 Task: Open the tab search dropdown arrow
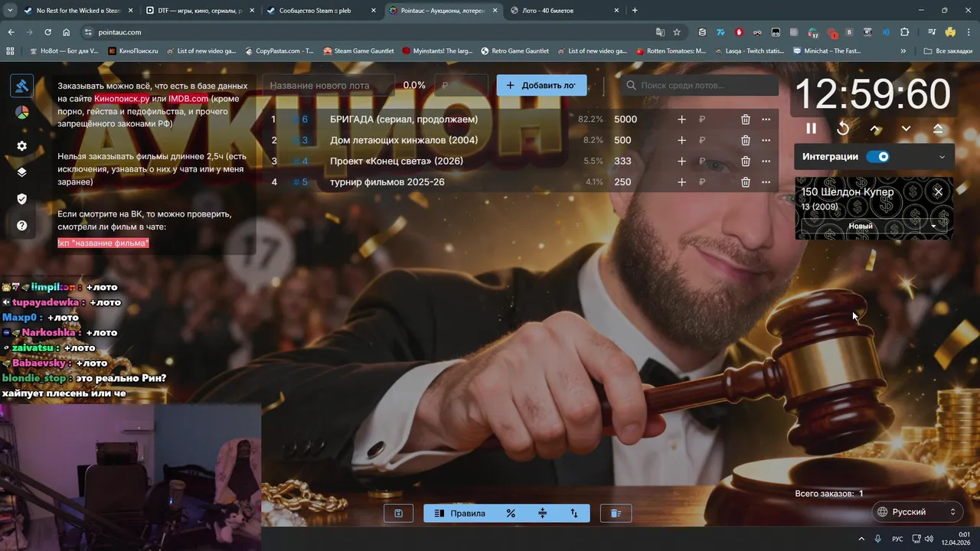click(x=9, y=11)
